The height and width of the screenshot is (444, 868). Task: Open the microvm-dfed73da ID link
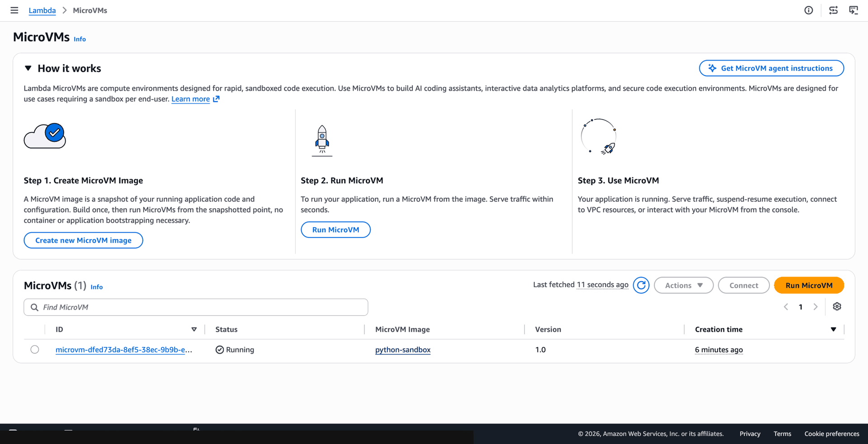click(x=124, y=350)
